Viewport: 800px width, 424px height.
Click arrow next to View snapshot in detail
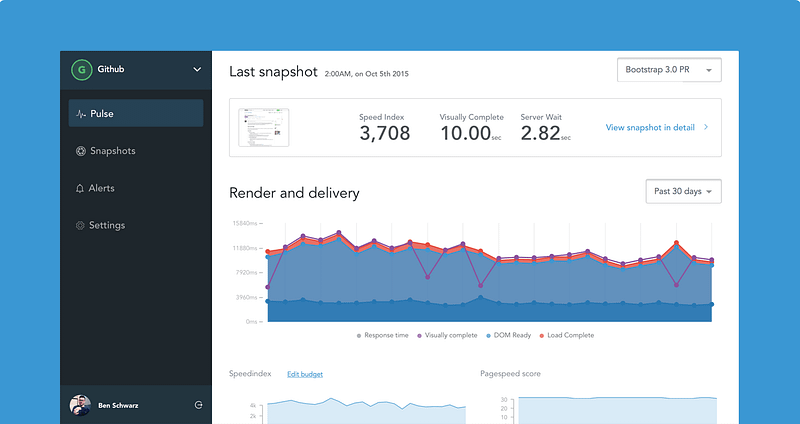(706, 127)
